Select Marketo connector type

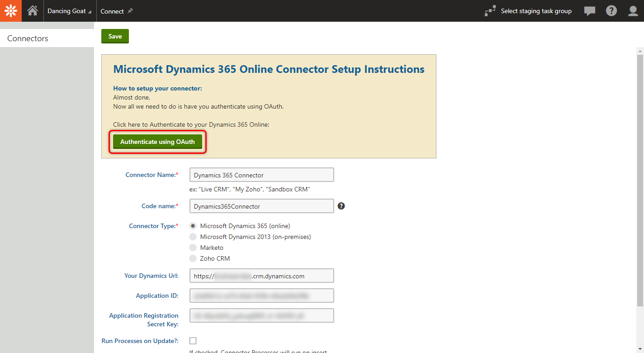pyautogui.click(x=193, y=248)
